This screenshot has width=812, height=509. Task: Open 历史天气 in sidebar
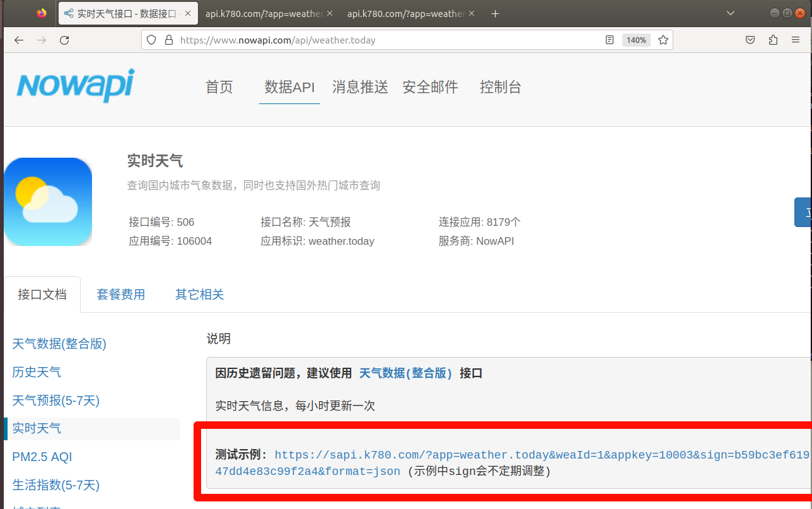[37, 372]
